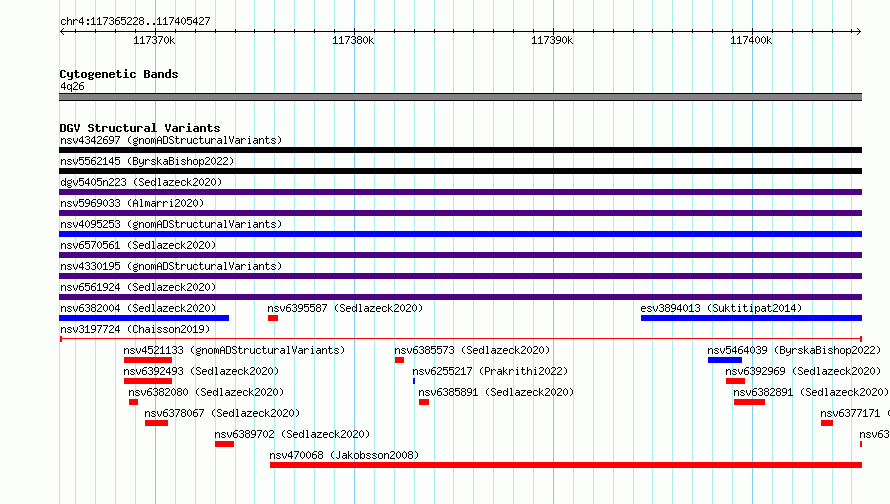
Task: Click the nsv6385891 small red bar
Action: [x=424, y=402]
